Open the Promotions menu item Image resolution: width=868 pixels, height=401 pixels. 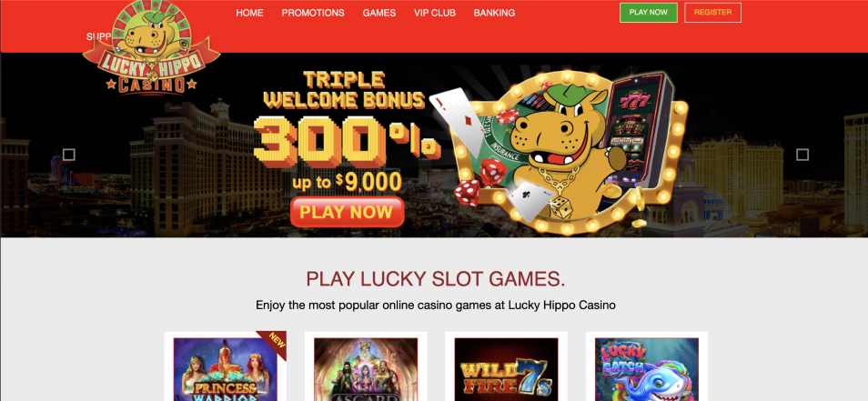313,13
